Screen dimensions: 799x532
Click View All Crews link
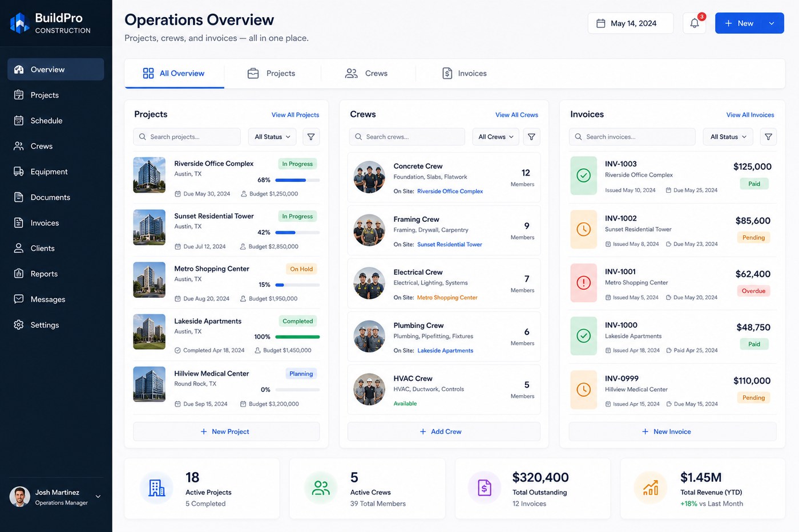click(x=516, y=115)
